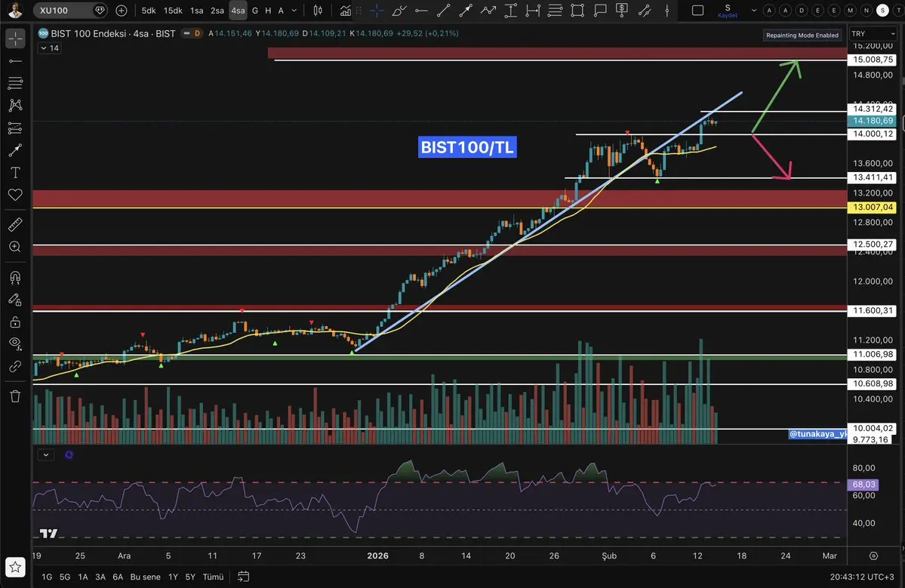This screenshot has width=905, height=588.
Task: Switch to the 1sa timeframe
Action: pos(197,11)
